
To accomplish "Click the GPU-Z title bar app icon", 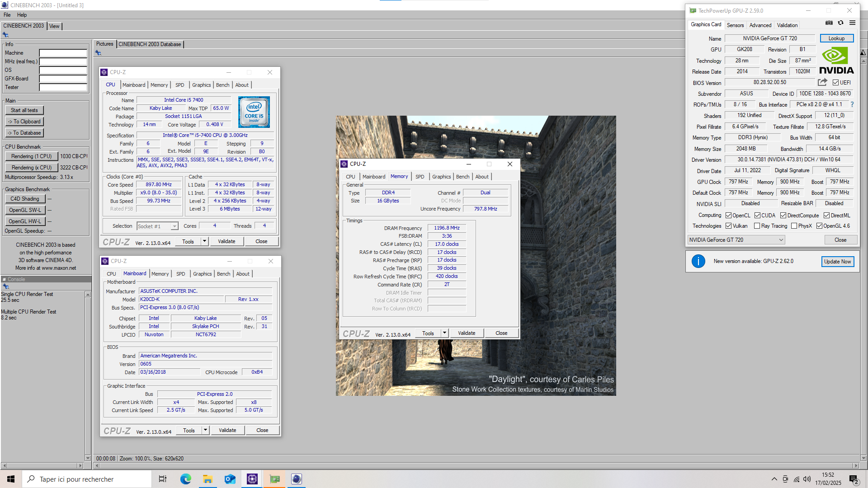I will click(x=693, y=10).
